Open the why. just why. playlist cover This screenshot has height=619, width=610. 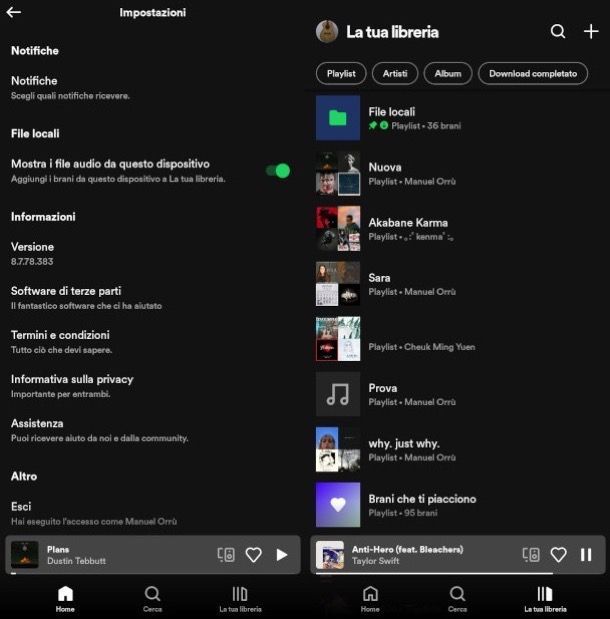pos(338,449)
